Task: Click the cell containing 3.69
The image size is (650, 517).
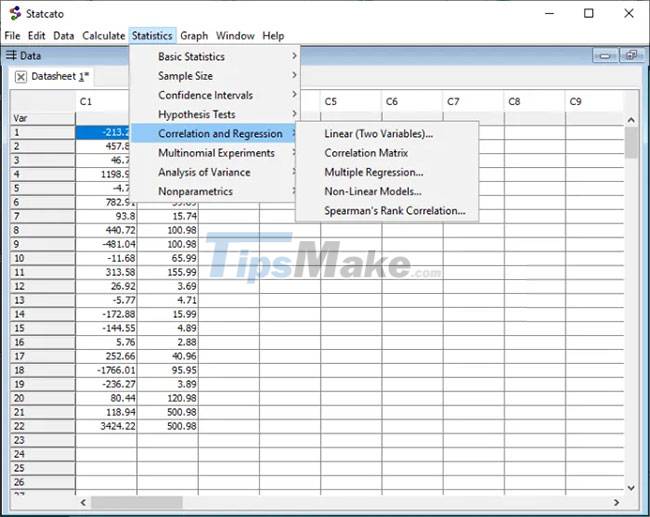Action: coord(167,286)
